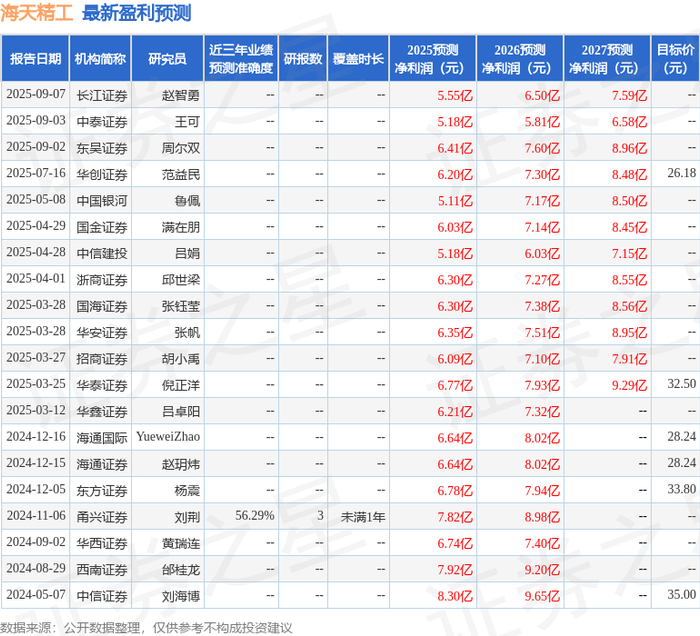
Task: Click the accuracy value 56.29%
Action: (254, 515)
